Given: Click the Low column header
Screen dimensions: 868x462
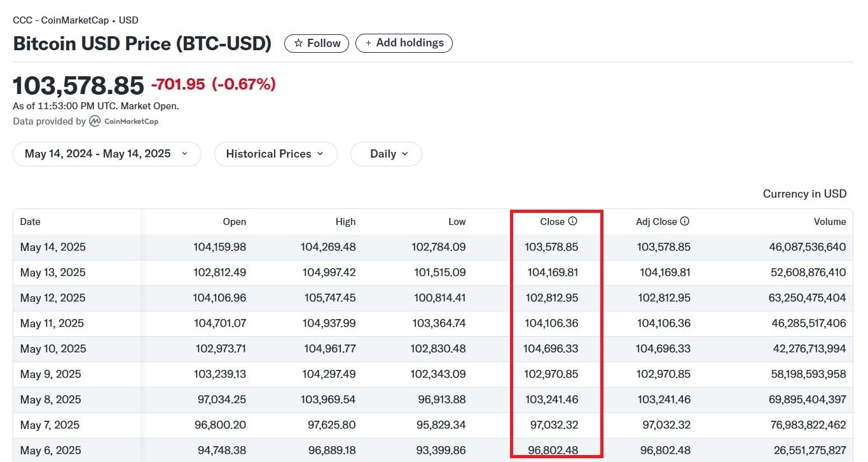Looking at the screenshot, I should (x=457, y=222).
